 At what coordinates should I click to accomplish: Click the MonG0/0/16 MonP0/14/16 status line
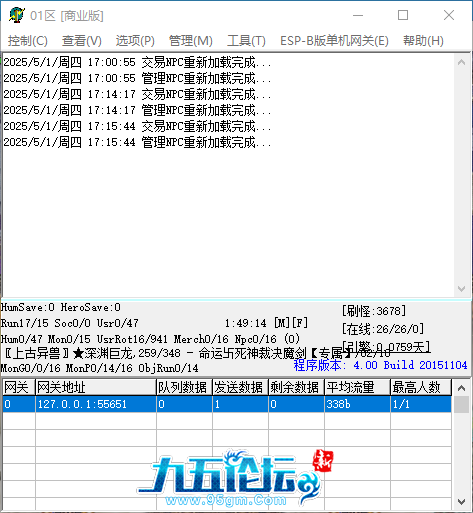click(100, 368)
